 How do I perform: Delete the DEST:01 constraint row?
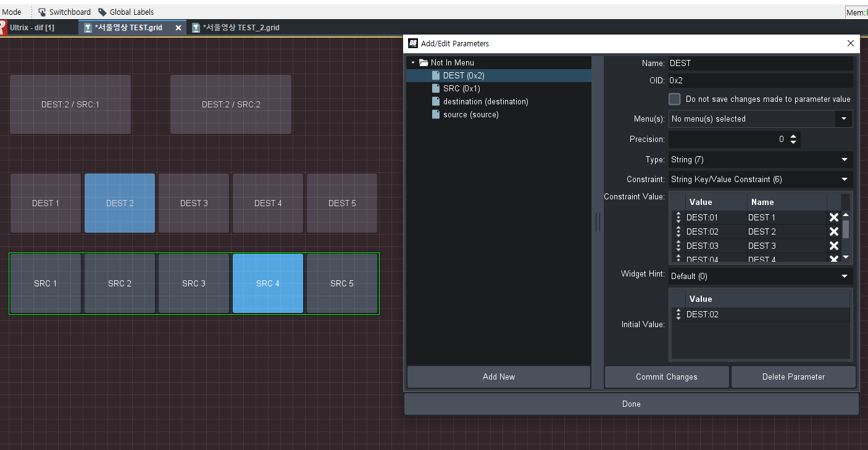[x=833, y=217]
